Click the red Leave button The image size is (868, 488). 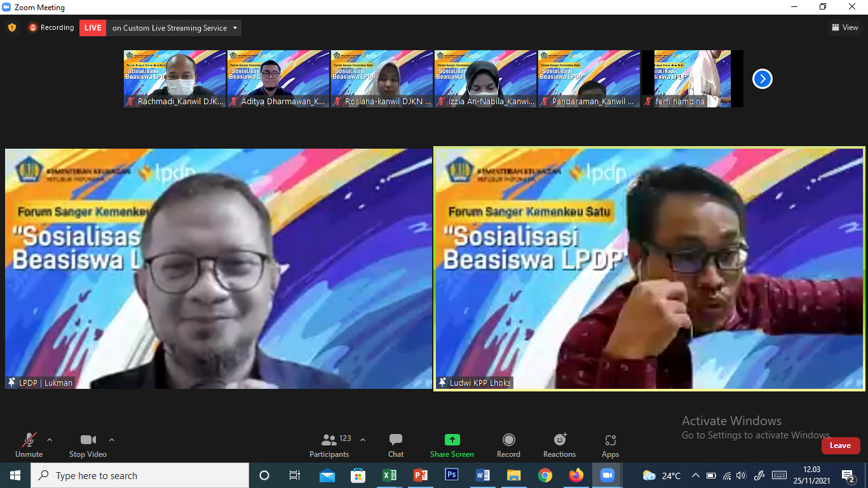click(x=840, y=445)
